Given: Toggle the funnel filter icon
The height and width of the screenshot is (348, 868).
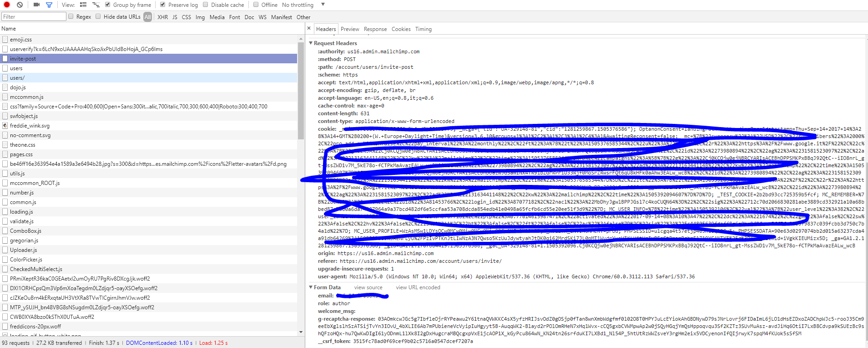Looking at the screenshot, I should pos(49,5).
